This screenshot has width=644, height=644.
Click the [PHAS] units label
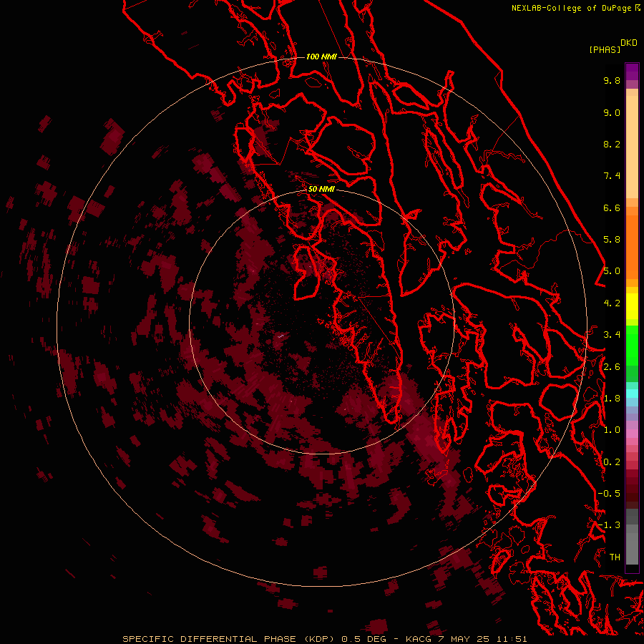click(605, 50)
